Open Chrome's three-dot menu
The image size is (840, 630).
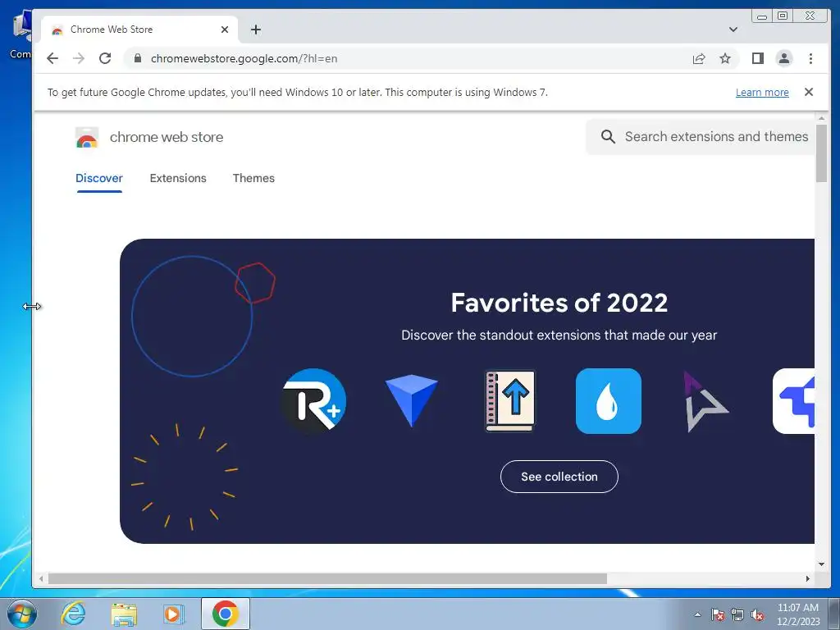click(810, 58)
